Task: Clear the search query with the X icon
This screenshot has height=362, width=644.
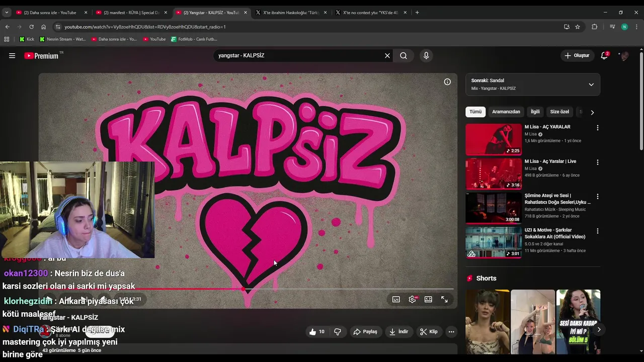Action: click(x=387, y=56)
